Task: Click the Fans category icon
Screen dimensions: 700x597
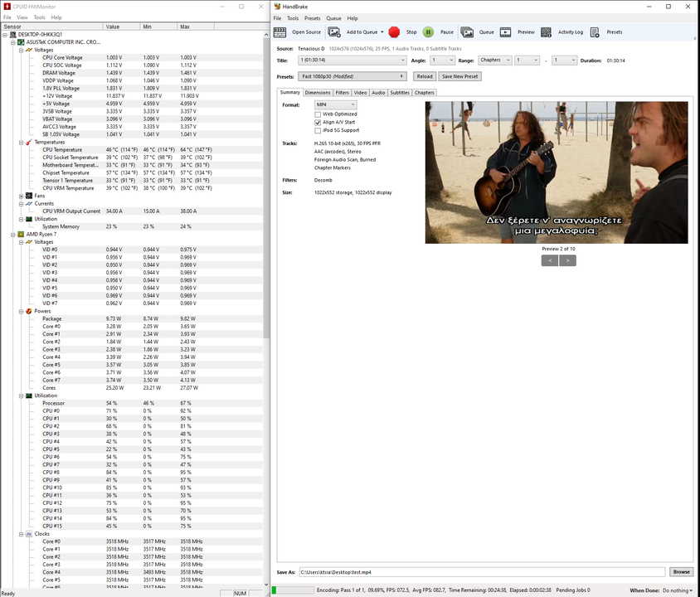Action: pos(29,196)
